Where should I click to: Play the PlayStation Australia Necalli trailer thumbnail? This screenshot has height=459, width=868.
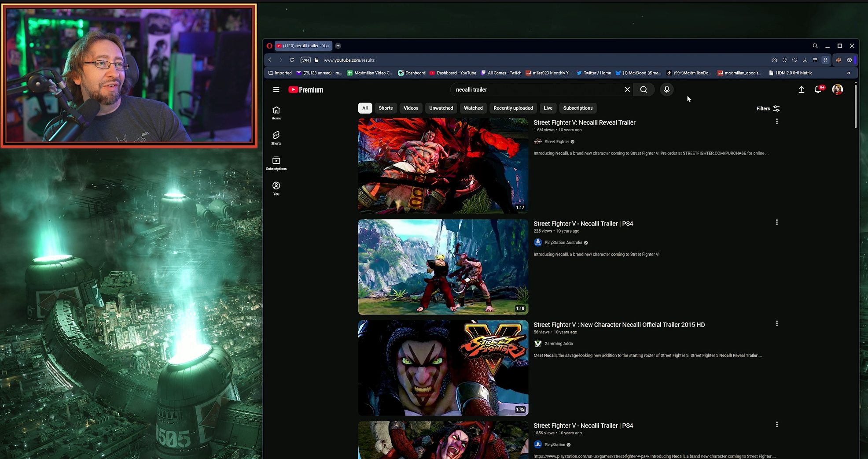tap(443, 267)
